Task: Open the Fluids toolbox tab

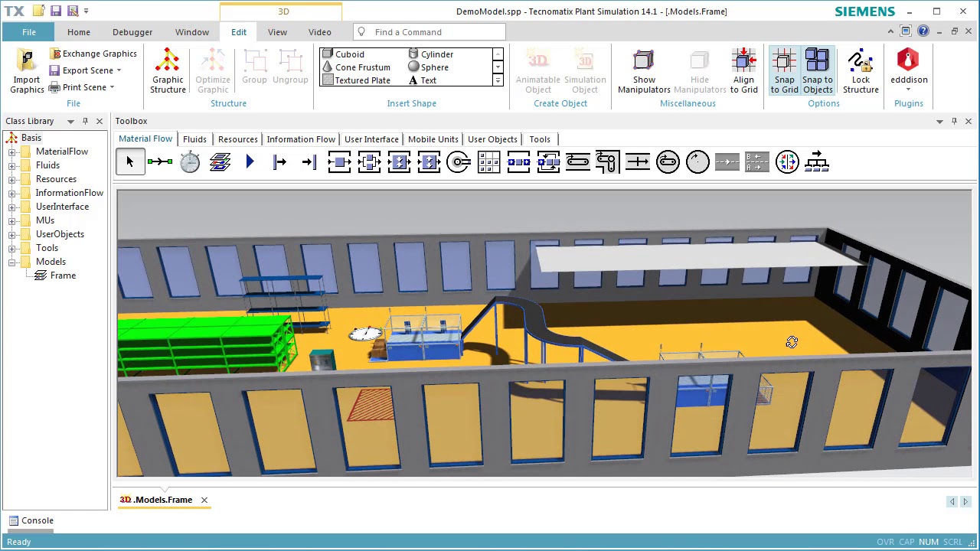Action: coord(194,139)
